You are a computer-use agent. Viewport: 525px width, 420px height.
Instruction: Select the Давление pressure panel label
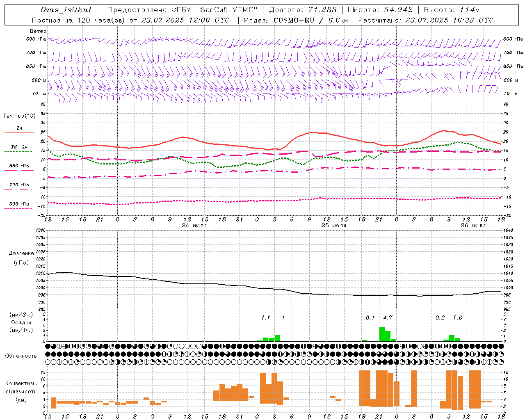21,253
